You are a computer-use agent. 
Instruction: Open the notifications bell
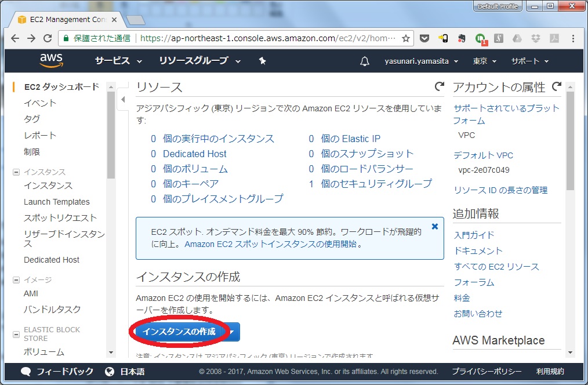click(365, 61)
